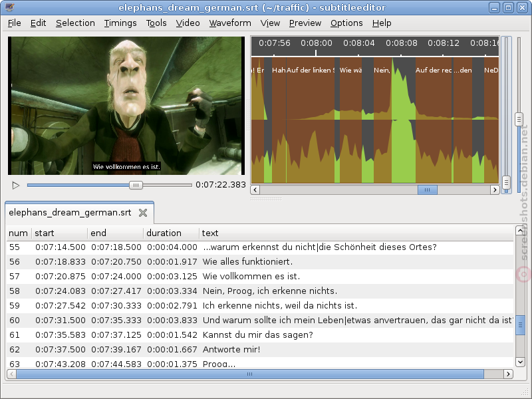Click the window menu icon in title bar

point(9,7)
